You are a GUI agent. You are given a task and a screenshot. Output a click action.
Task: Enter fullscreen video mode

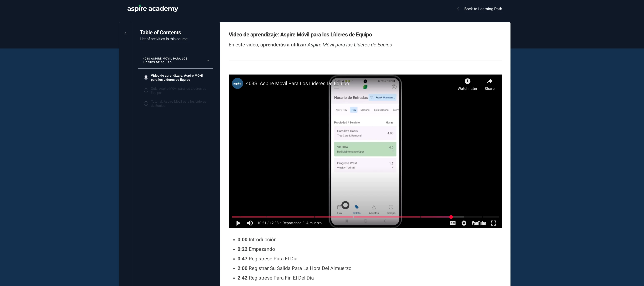[493, 223]
